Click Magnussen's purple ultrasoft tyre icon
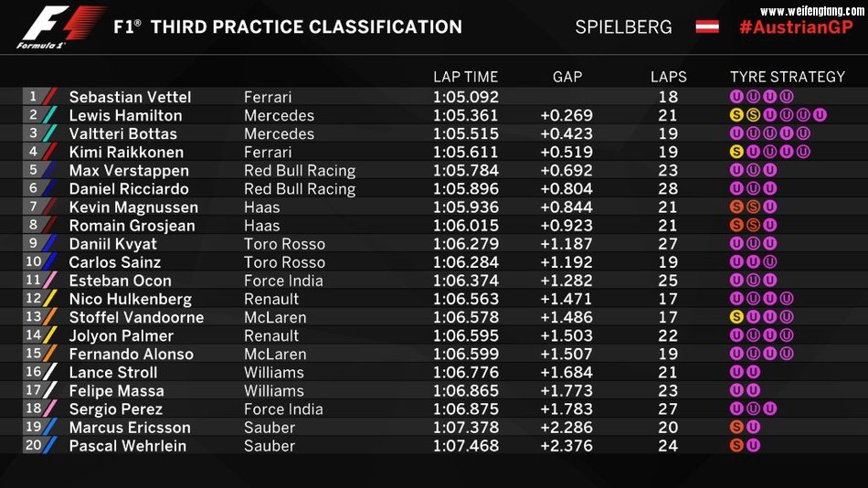The height and width of the screenshot is (488, 868). (x=769, y=207)
